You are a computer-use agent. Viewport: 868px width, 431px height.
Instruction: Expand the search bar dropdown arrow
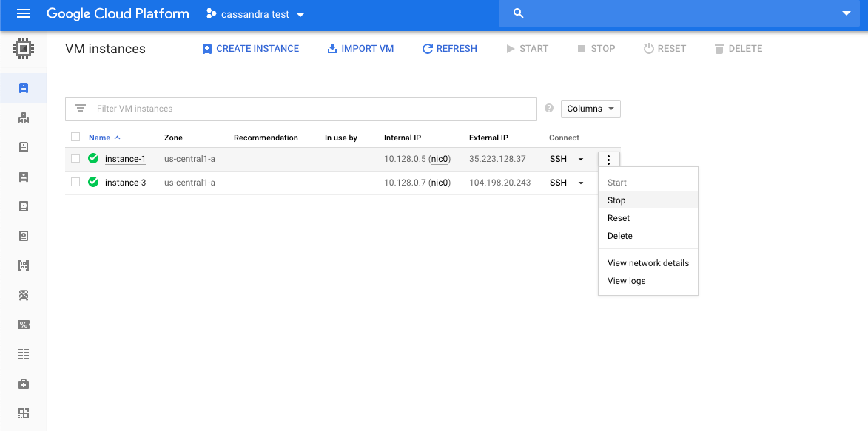(846, 14)
